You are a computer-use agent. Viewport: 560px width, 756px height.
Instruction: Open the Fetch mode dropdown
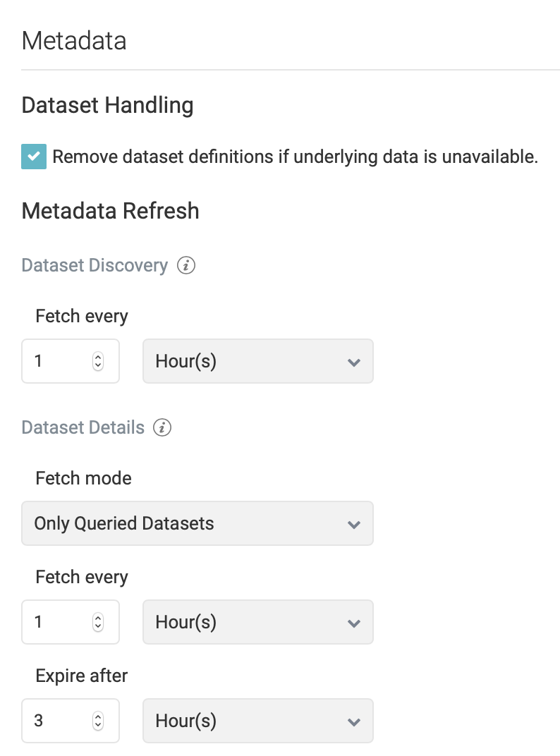coord(197,524)
